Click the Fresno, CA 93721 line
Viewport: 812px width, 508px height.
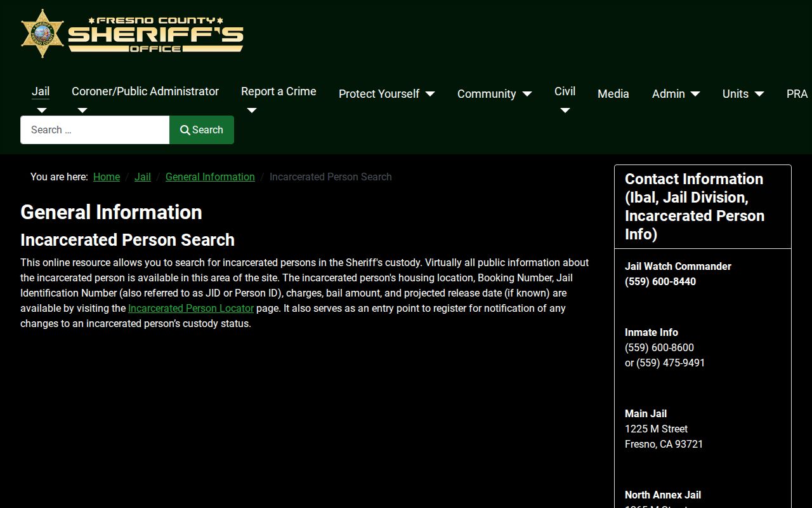tap(664, 444)
